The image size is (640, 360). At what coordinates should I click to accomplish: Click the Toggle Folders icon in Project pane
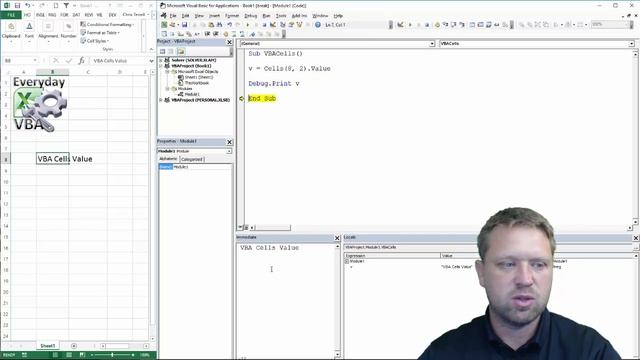[181, 51]
